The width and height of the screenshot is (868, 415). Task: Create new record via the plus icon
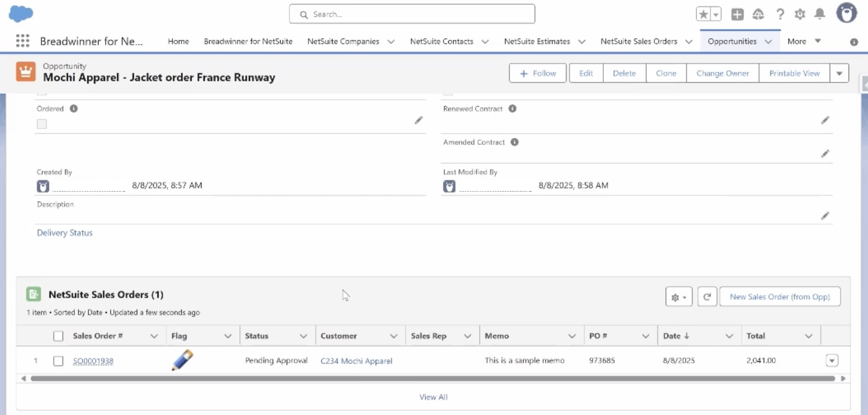pos(737,14)
